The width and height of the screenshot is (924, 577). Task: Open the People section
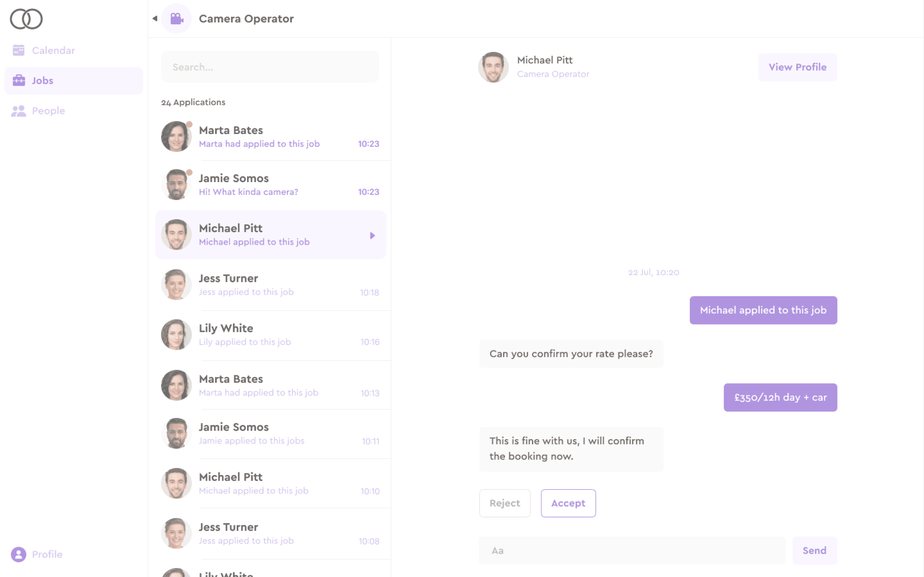(x=48, y=111)
